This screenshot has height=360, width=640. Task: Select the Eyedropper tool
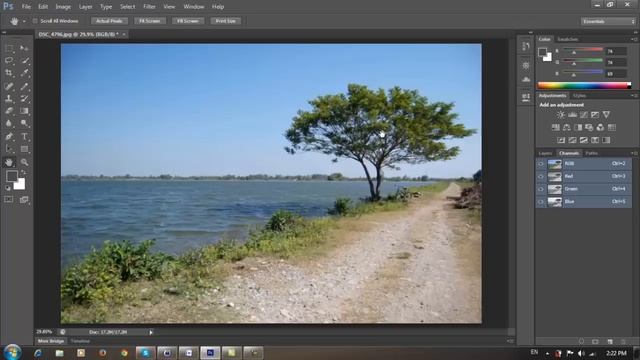click(x=24, y=73)
